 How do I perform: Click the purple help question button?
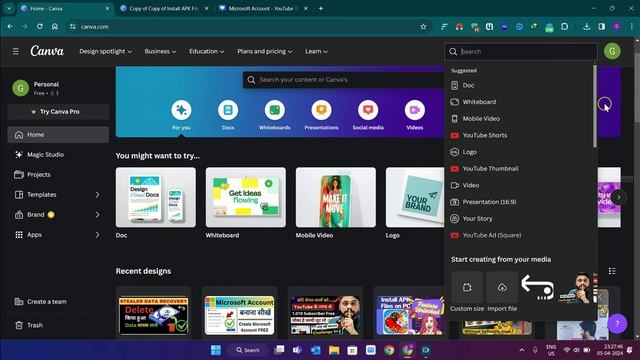(x=617, y=324)
